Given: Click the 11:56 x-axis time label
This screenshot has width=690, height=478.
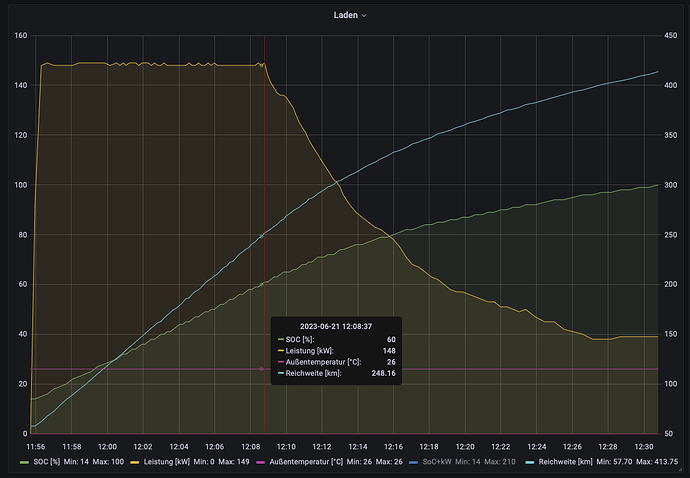Looking at the screenshot, I should (36, 447).
